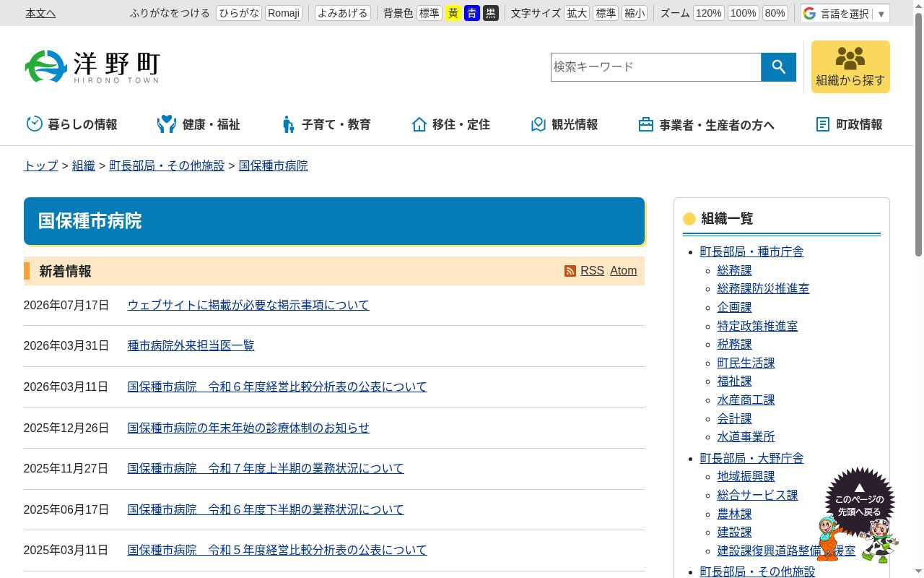Increase text size with 拡大
The width and height of the screenshot is (924, 578).
(577, 13)
